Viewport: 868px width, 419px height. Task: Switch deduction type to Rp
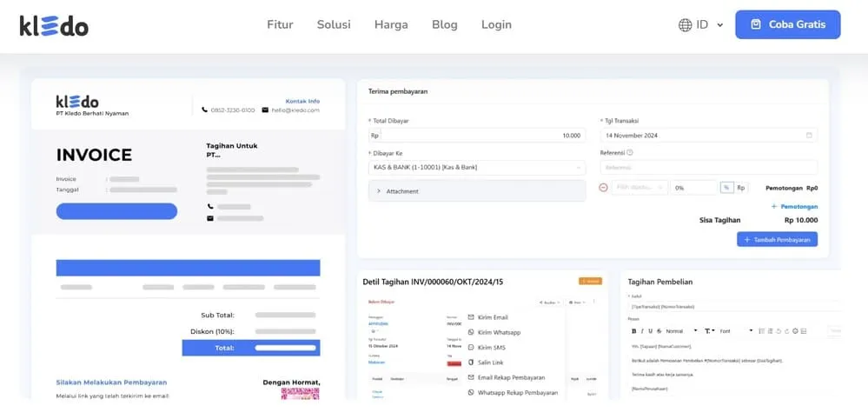coord(741,188)
